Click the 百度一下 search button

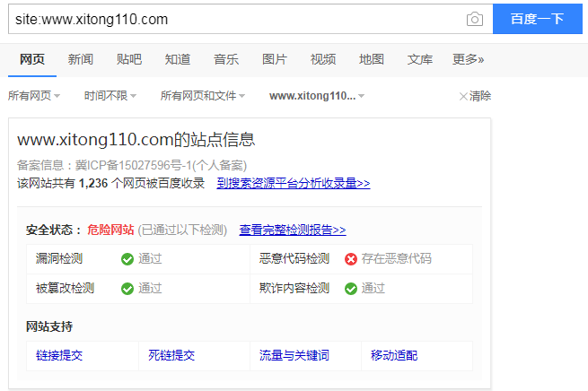tap(538, 19)
